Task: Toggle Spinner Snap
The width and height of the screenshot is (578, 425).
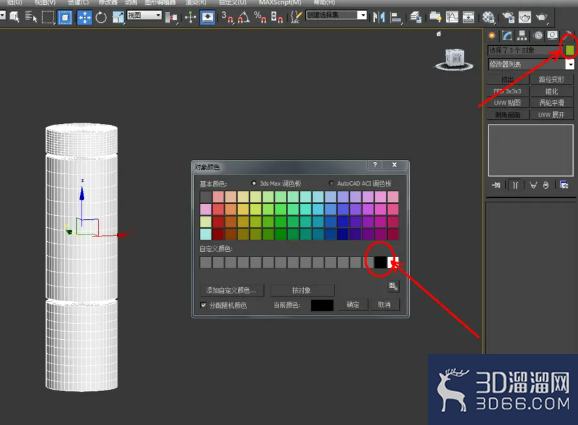Action: tap(276, 17)
